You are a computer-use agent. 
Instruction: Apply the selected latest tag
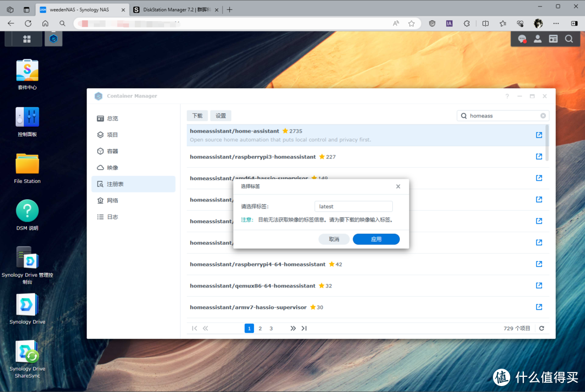click(x=376, y=239)
